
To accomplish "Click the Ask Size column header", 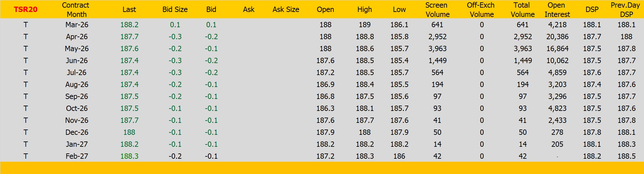I will [286, 10].
